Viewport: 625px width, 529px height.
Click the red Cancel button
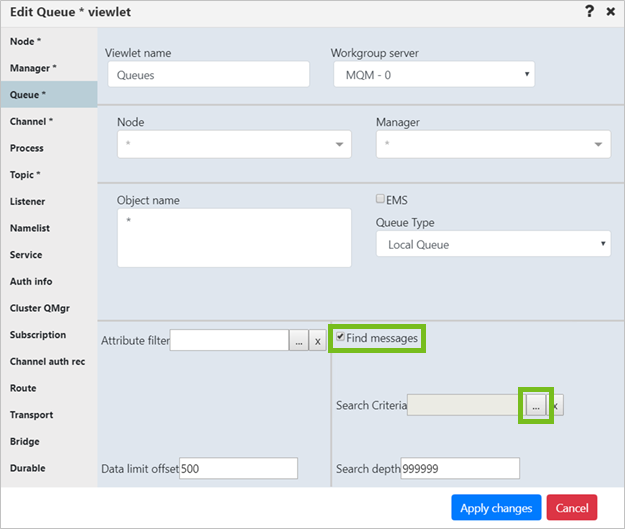click(x=572, y=507)
